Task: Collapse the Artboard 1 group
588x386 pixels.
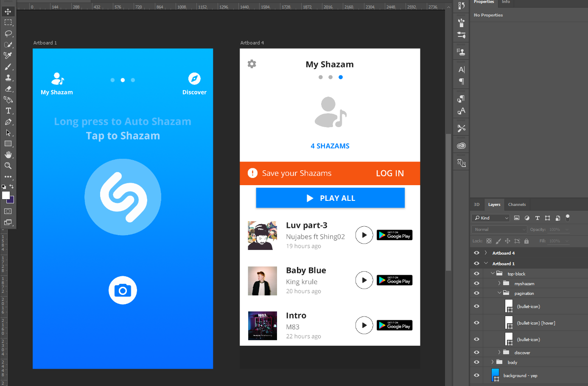Action: (x=486, y=264)
